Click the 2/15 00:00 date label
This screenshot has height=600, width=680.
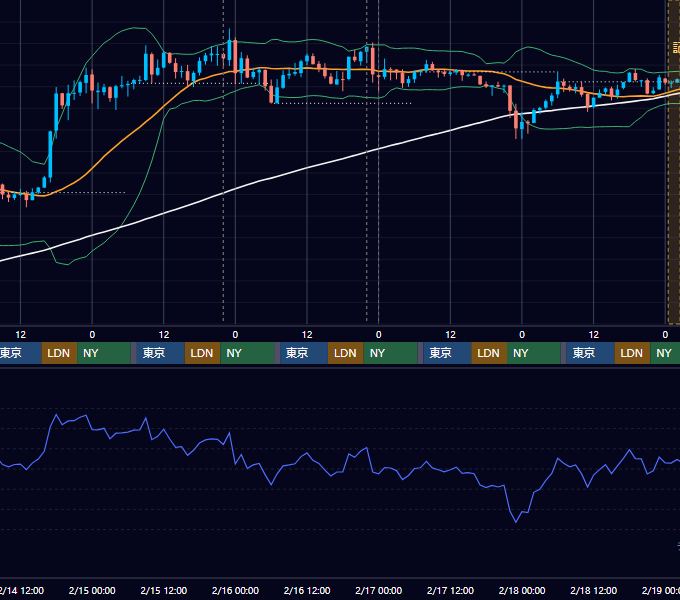point(92,590)
